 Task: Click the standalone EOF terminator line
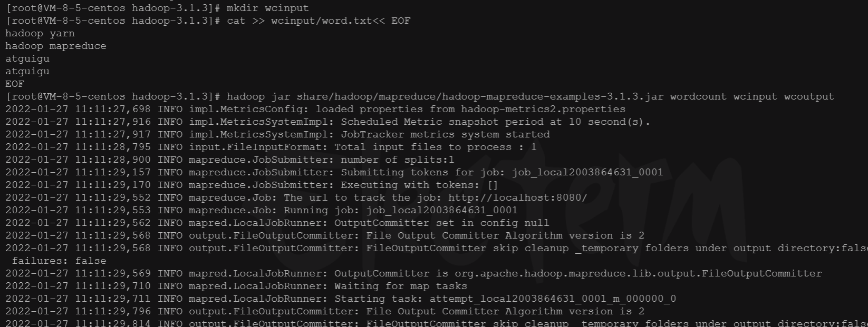(15, 84)
